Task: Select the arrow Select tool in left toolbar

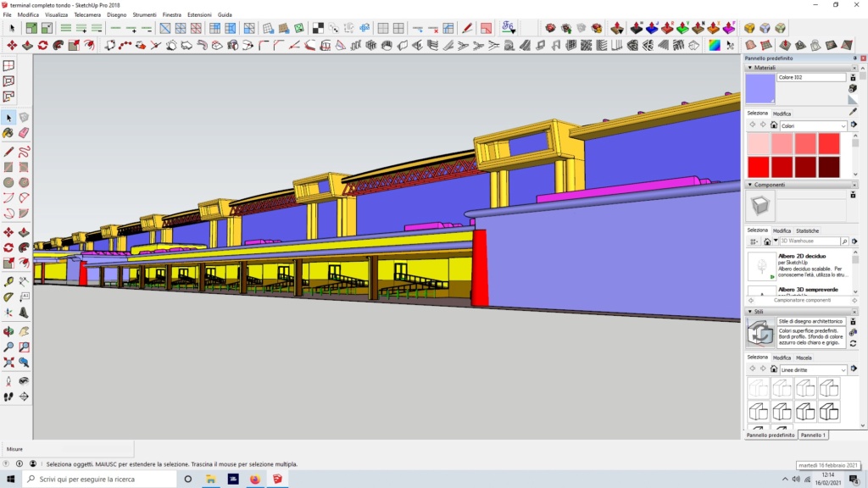Action: point(8,117)
